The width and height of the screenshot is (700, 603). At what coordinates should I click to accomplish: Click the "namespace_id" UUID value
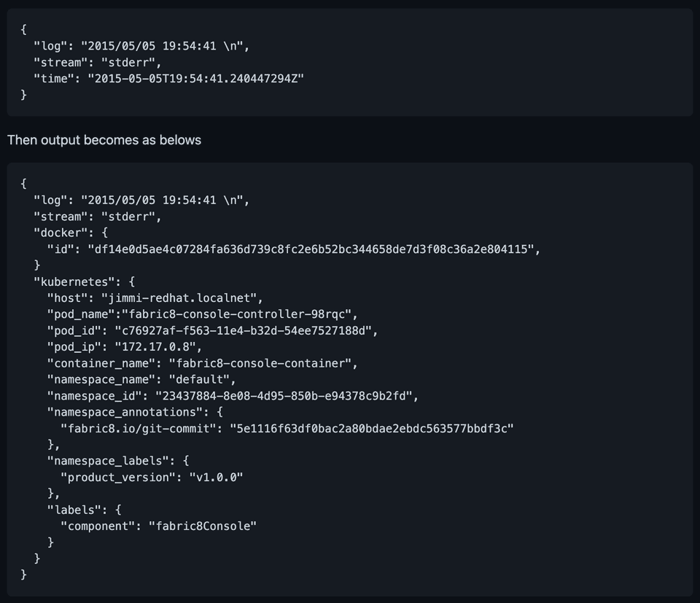(x=287, y=396)
